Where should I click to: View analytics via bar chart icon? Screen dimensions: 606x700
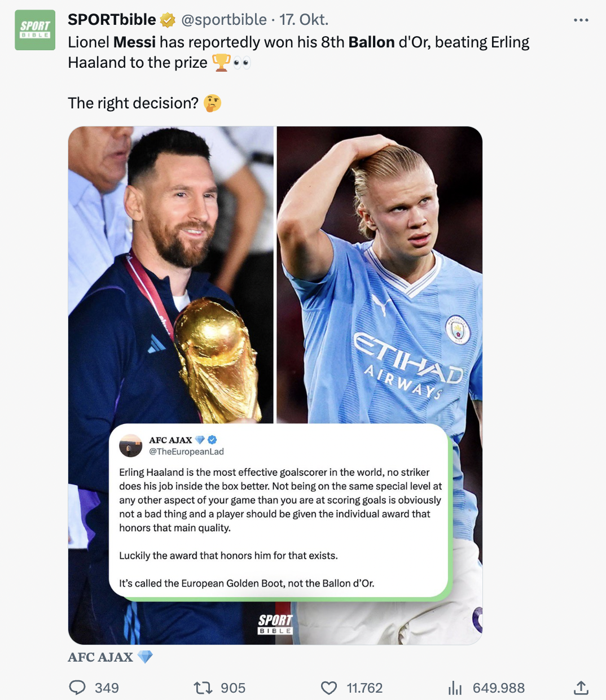pyautogui.click(x=455, y=688)
